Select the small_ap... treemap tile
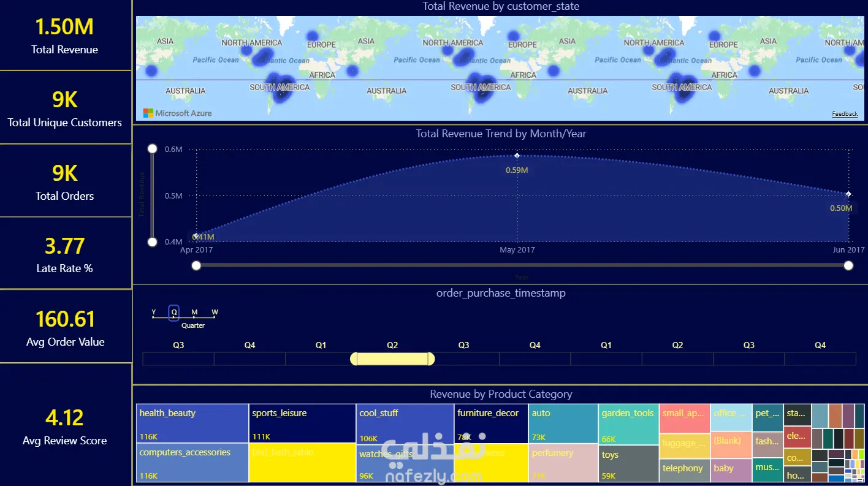Image resolution: width=868 pixels, height=486 pixels. 685,419
